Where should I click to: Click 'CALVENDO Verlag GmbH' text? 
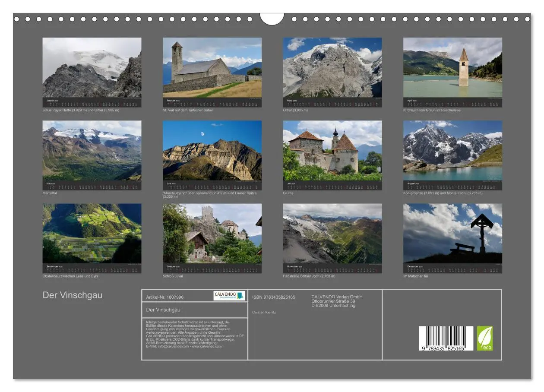coord(337,297)
